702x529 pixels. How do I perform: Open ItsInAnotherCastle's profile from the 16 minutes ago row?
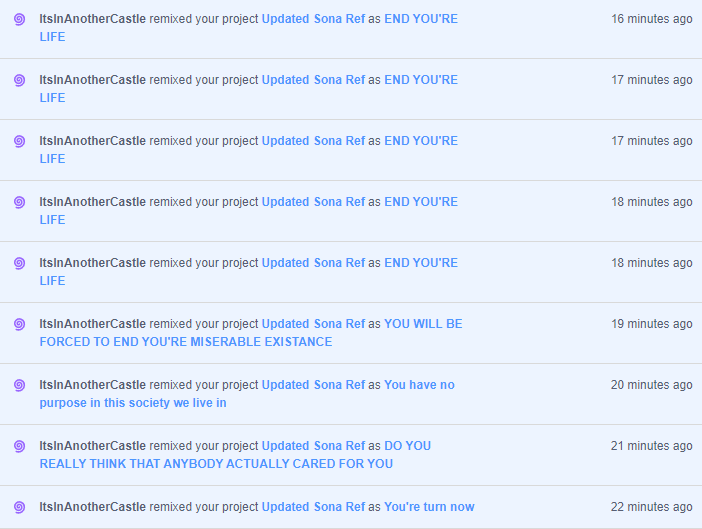92,19
